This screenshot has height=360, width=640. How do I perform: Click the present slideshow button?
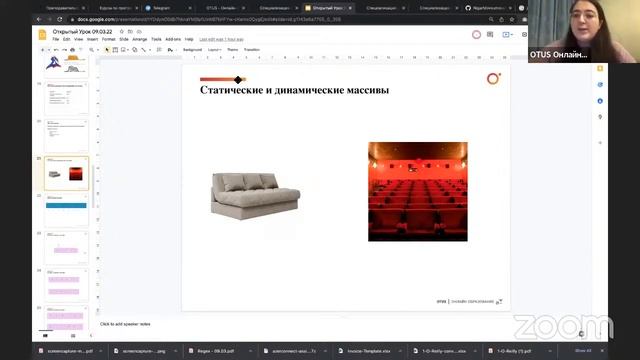pos(506,35)
